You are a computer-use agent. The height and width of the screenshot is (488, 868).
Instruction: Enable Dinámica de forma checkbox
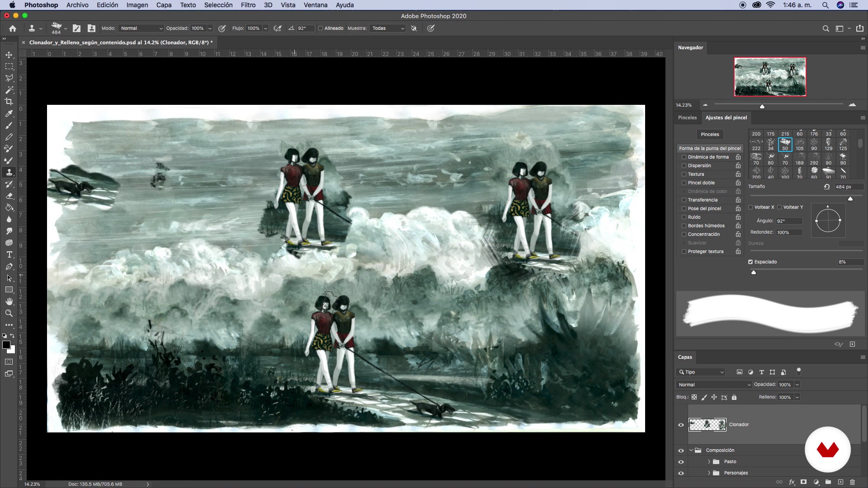(684, 157)
